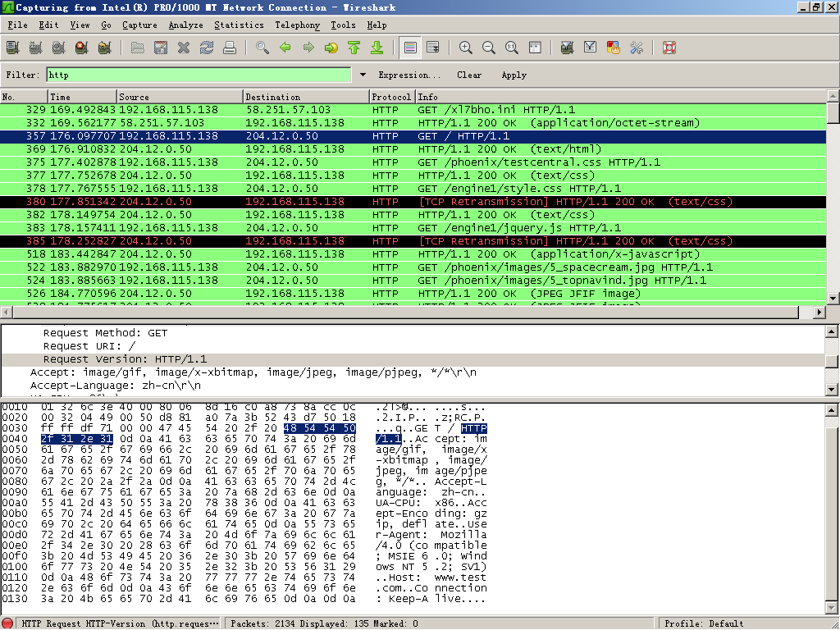Open the coloring rules editor icon

point(614,48)
